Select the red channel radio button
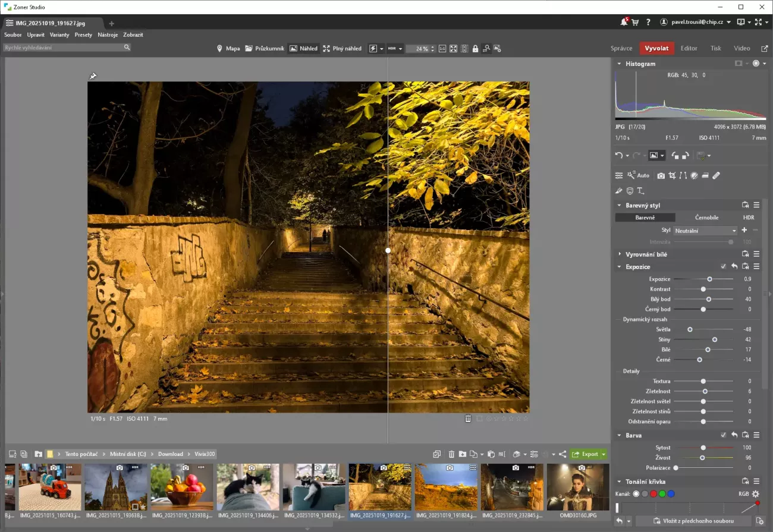The image size is (773, 532). pos(653,494)
